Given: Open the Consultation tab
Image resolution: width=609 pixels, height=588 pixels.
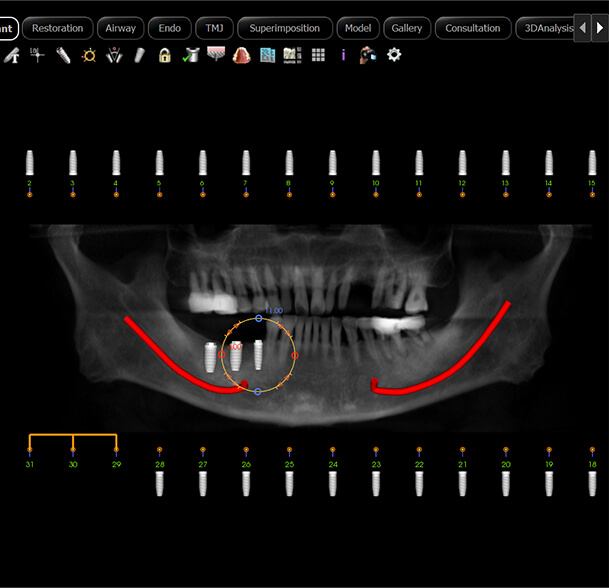Looking at the screenshot, I should tap(473, 28).
